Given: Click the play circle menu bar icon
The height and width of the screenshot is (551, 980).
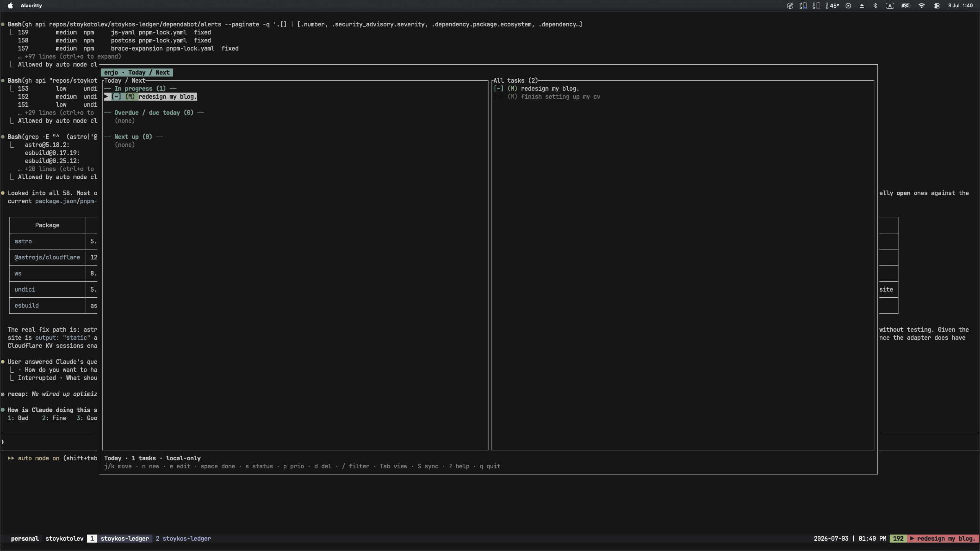Looking at the screenshot, I should [848, 6].
